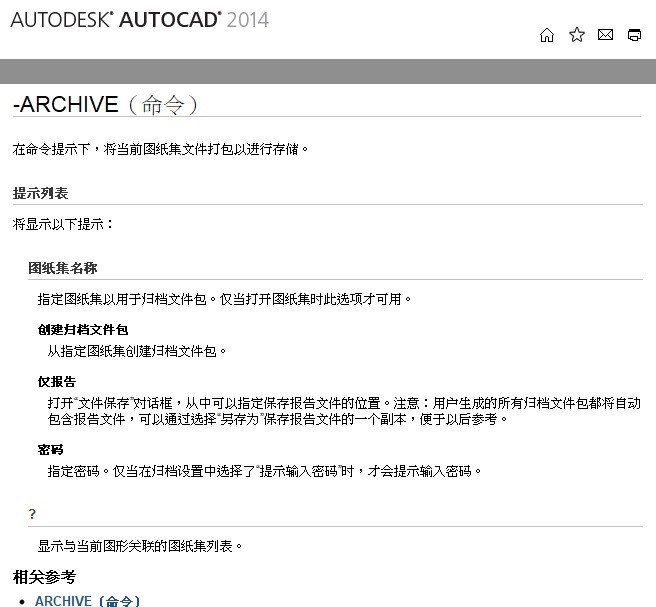Select the -ARCHIVE（命令）page title
The image size is (656, 607).
pos(105,104)
